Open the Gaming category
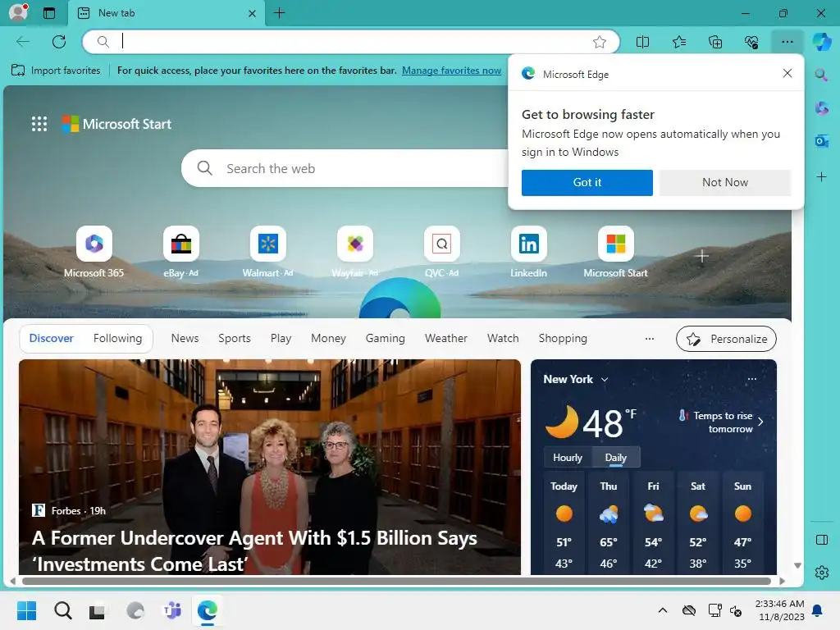This screenshot has width=840, height=630. click(x=386, y=338)
